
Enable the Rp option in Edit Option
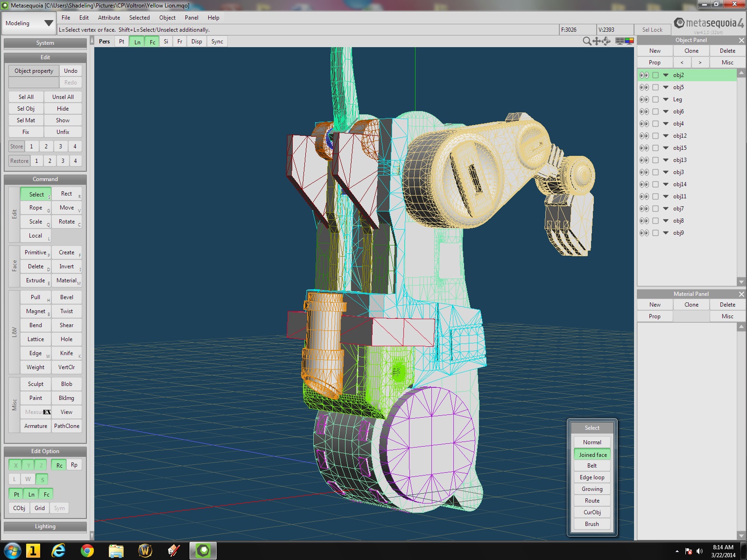click(74, 465)
